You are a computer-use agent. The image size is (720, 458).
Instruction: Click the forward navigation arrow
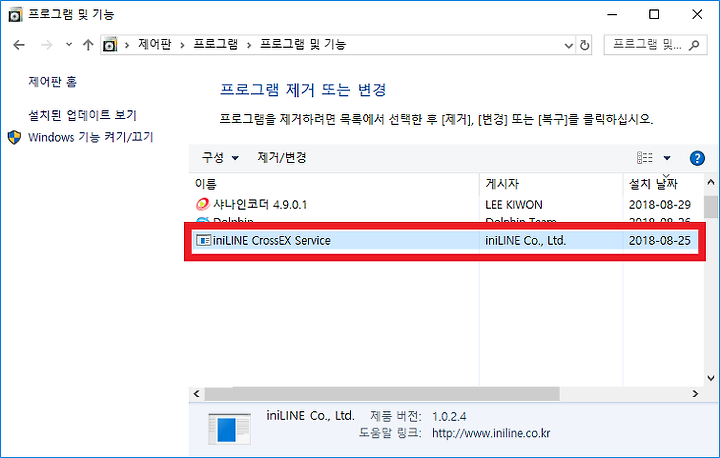(x=46, y=45)
